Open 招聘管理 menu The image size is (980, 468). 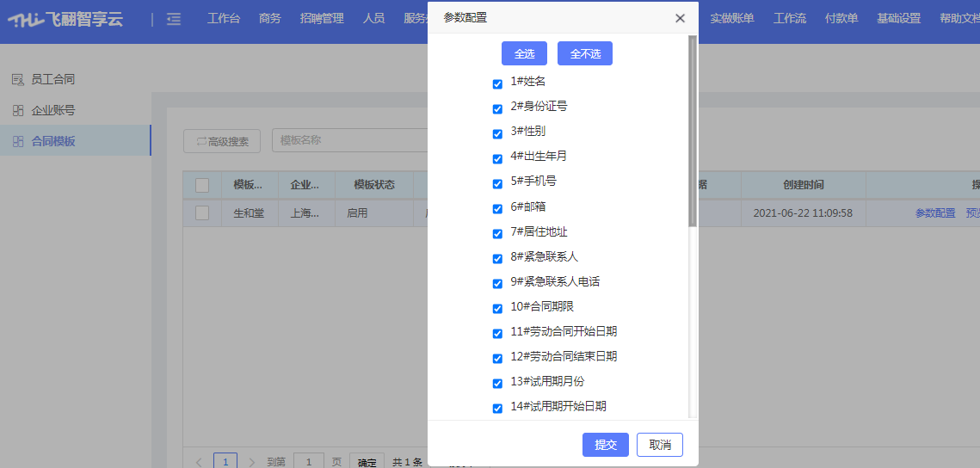322,19
